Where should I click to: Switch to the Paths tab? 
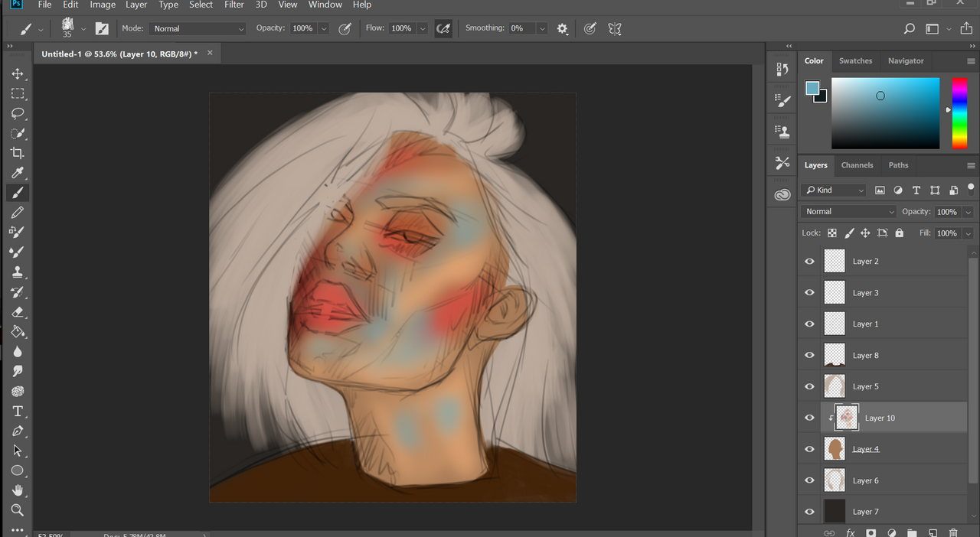coord(898,165)
